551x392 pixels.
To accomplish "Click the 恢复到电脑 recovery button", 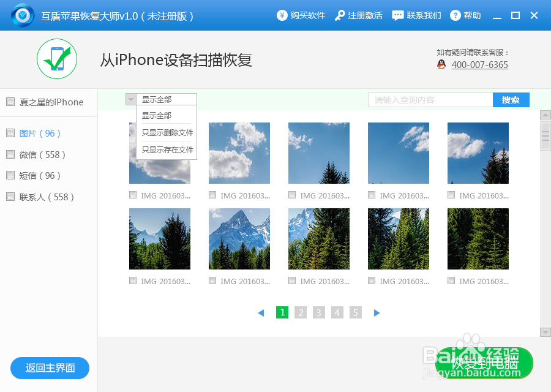I will [484, 363].
